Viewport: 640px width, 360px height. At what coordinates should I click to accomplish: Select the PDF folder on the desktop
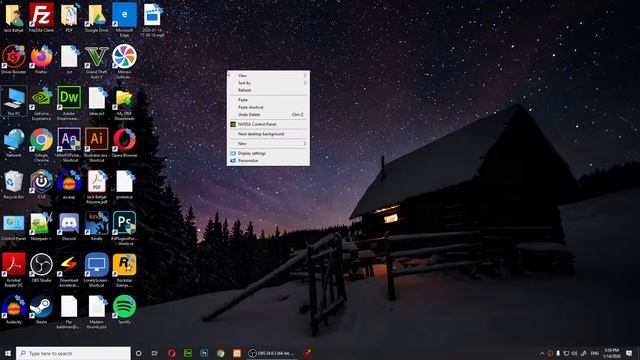pos(69,18)
